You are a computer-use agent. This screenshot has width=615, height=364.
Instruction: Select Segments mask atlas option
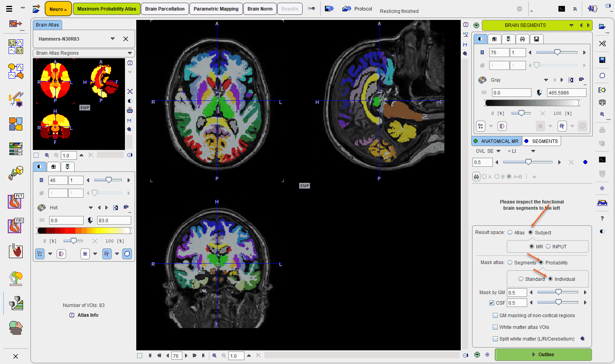510,262
